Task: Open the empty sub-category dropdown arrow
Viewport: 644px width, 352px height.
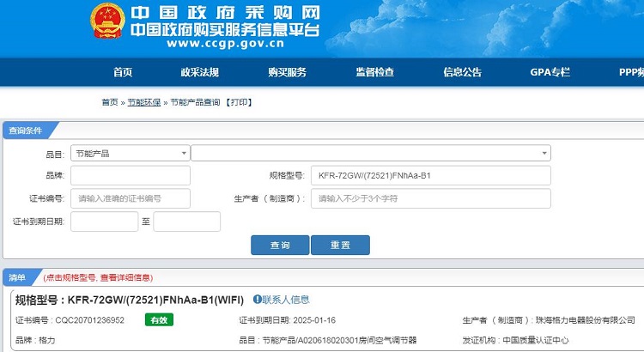Action: (x=544, y=153)
